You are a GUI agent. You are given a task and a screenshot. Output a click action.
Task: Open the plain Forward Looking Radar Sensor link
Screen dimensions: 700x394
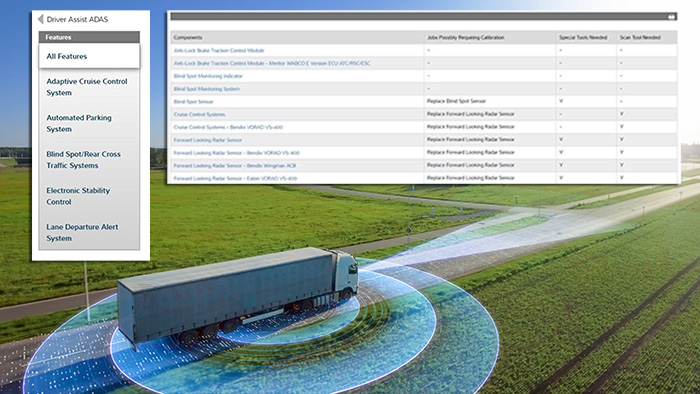pyautogui.click(x=208, y=140)
